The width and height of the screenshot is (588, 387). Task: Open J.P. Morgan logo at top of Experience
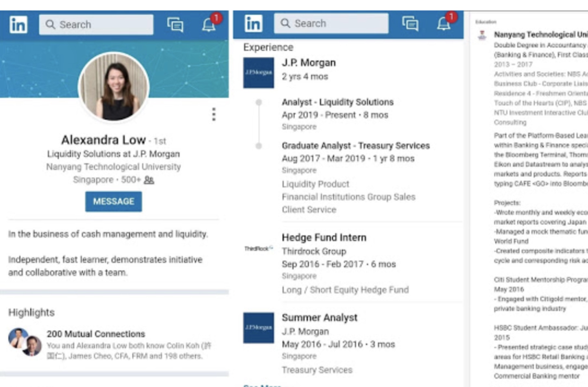click(258, 73)
